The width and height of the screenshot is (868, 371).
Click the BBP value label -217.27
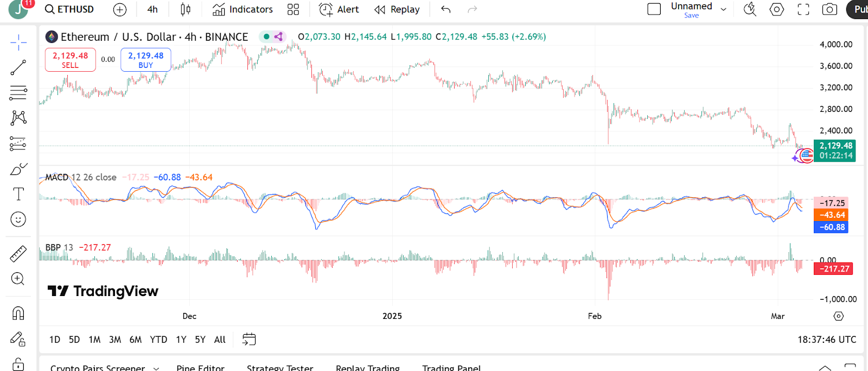pos(834,269)
